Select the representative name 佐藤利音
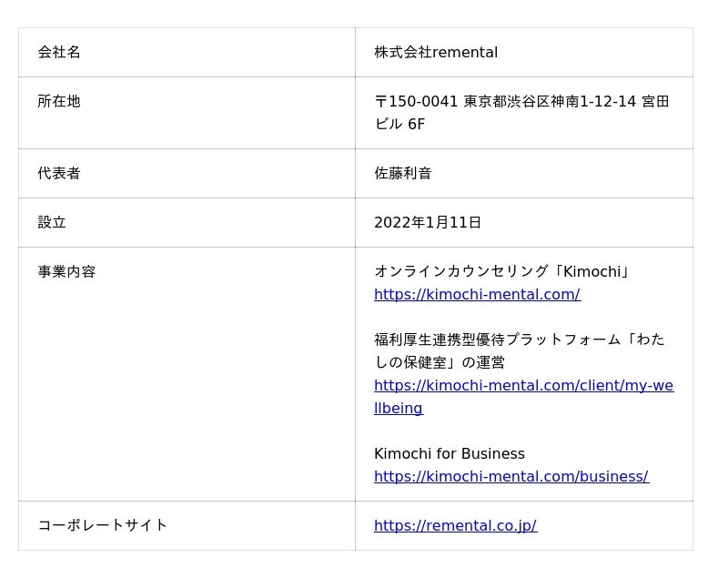This screenshot has width=728, height=578. click(x=403, y=173)
